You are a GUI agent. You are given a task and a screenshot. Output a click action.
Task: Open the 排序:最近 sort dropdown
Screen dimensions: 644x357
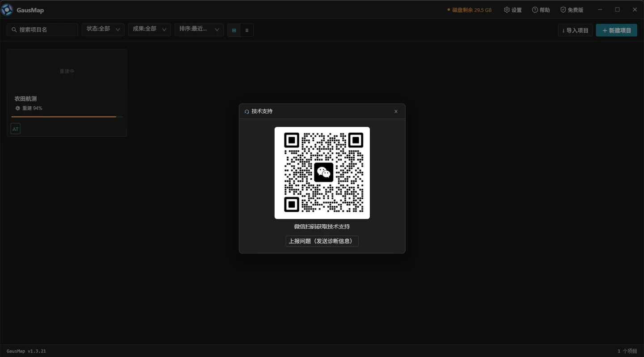(199, 29)
